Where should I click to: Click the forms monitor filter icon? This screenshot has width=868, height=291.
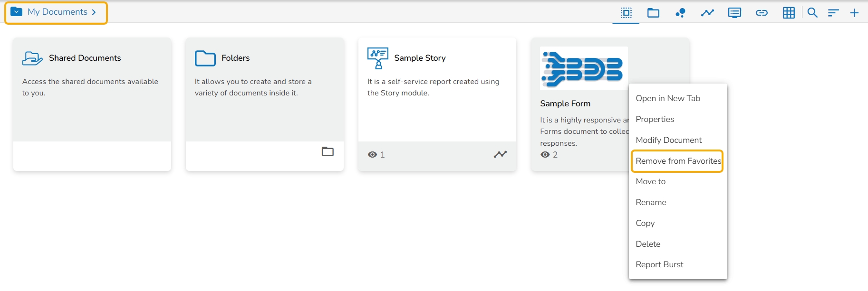tap(734, 13)
